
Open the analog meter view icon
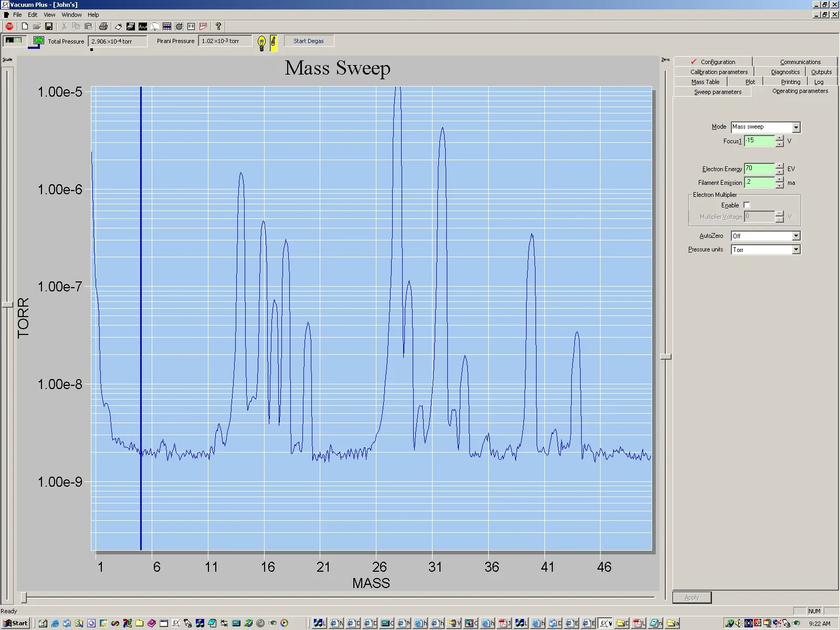(x=155, y=26)
